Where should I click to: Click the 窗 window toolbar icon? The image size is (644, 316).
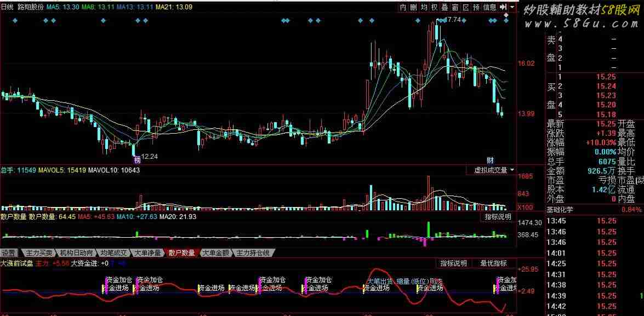455,7
